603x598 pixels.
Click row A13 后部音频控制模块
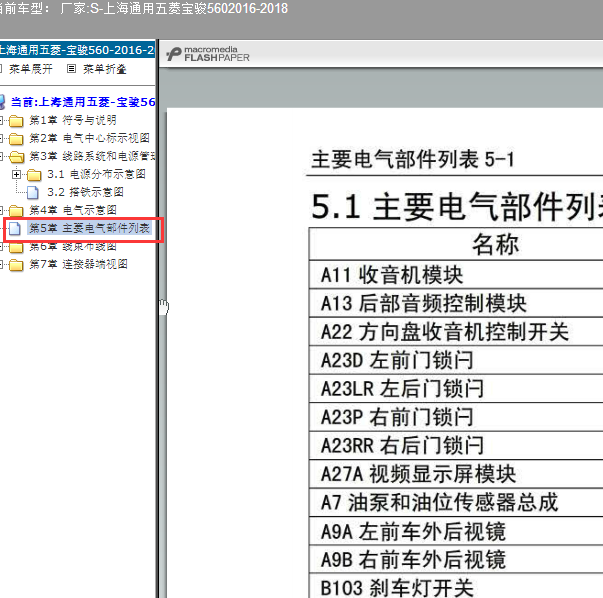click(456, 303)
